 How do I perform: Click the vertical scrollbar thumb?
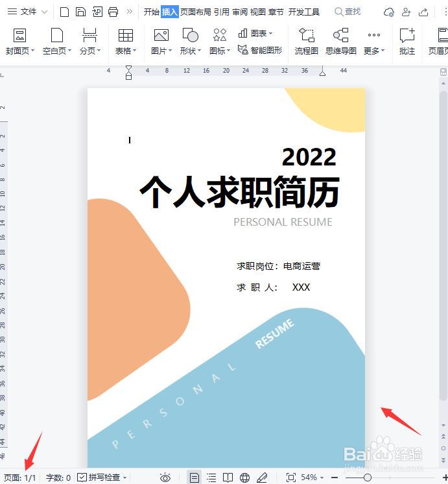tap(443, 245)
